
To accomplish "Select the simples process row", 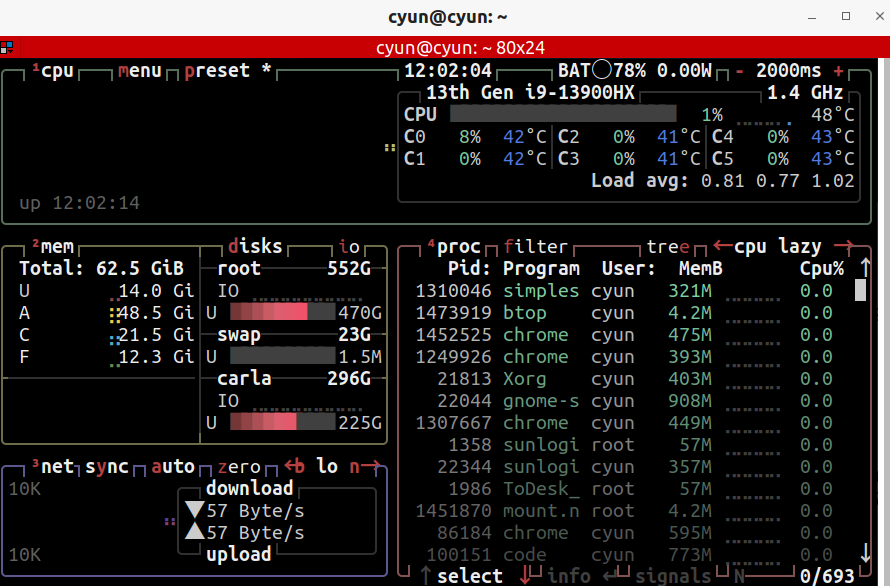I will tap(624, 291).
